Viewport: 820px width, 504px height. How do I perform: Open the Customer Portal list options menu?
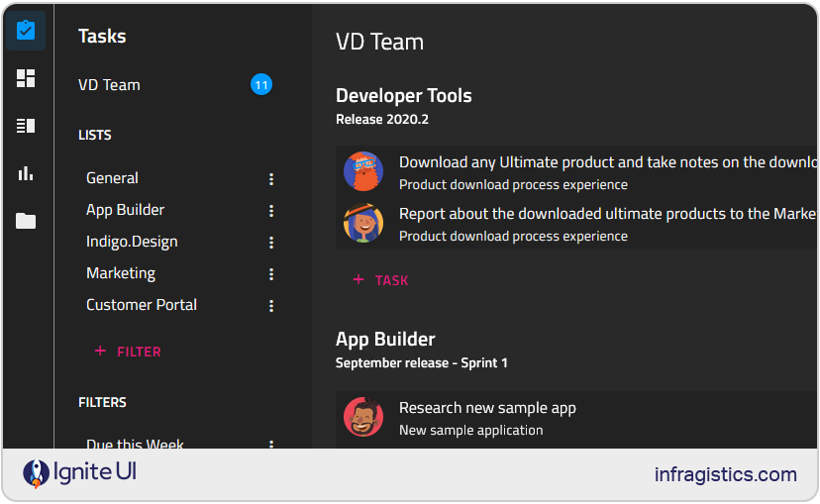pyautogui.click(x=271, y=306)
